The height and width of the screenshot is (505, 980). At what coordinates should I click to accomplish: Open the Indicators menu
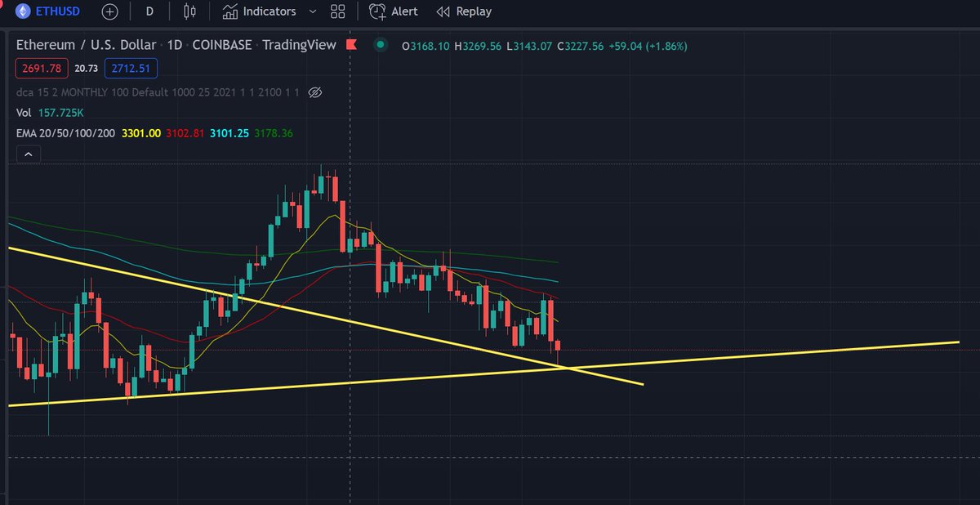(259, 11)
